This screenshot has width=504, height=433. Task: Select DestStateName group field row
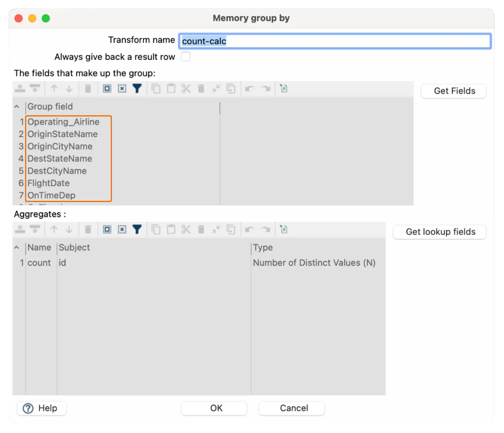tap(60, 159)
